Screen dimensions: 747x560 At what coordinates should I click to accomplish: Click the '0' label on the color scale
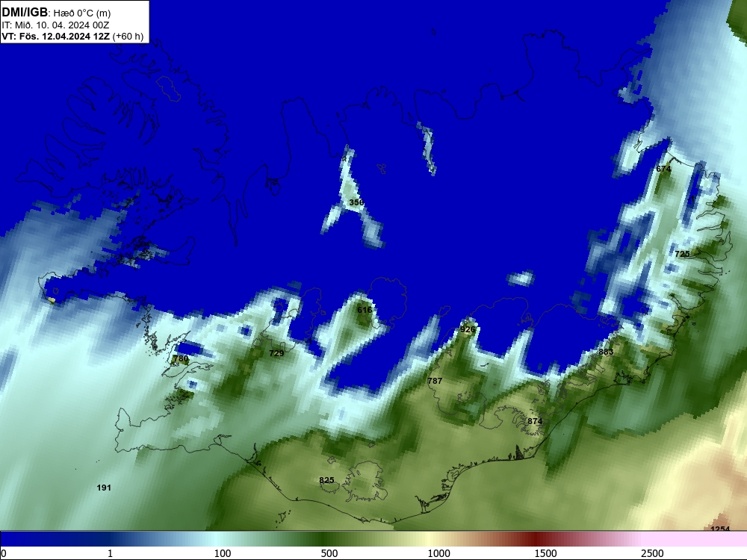(4, 553)
